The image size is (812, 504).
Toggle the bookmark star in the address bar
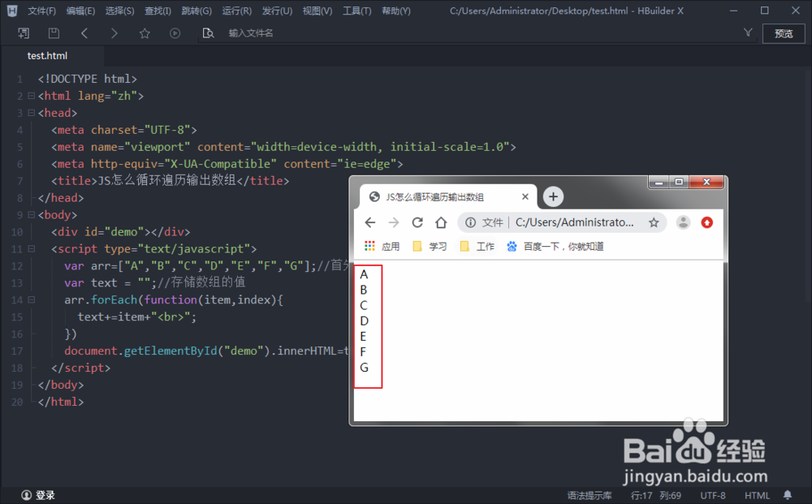point(653,222)
